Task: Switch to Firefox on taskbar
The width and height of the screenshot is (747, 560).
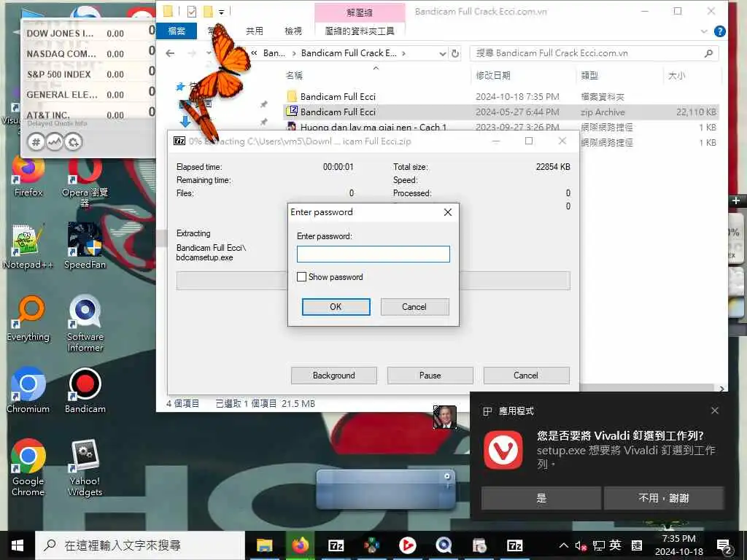Action: tap(300, 545)
